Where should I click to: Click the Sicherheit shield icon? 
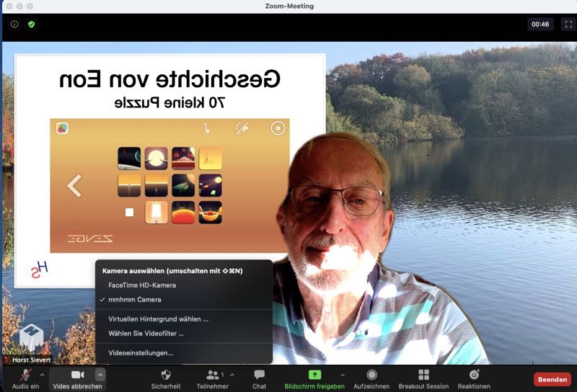(x=166, y=375)
